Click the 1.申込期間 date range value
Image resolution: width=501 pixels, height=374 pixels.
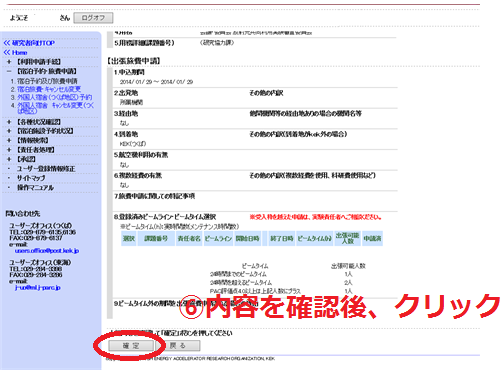[156, 82]
